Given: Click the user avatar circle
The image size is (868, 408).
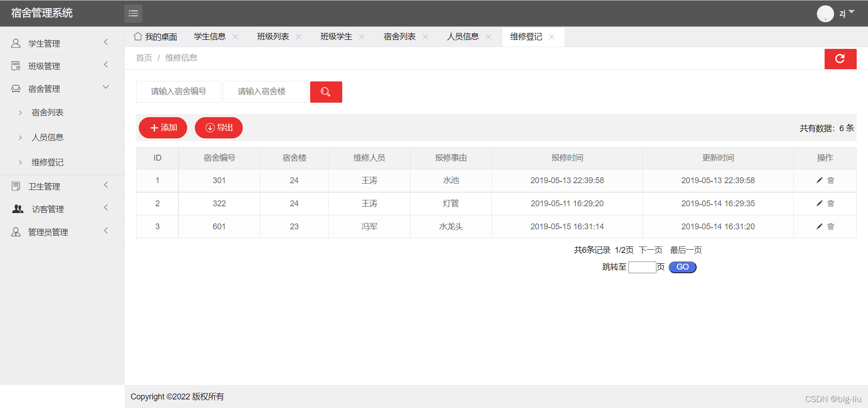Looking at the screenshot, I should pyautogui.click(x=826, y=14).
